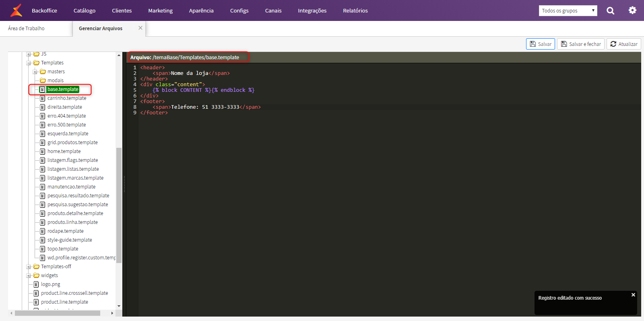Open pesquisa.sugestao.template file
644x321 pixels.
(x=78, y=205)
